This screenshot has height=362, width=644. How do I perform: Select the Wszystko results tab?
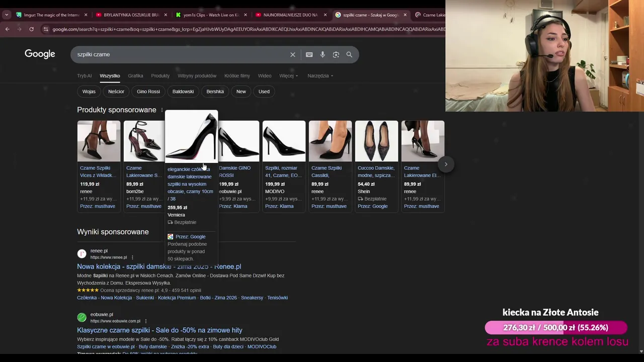point(110,76)
